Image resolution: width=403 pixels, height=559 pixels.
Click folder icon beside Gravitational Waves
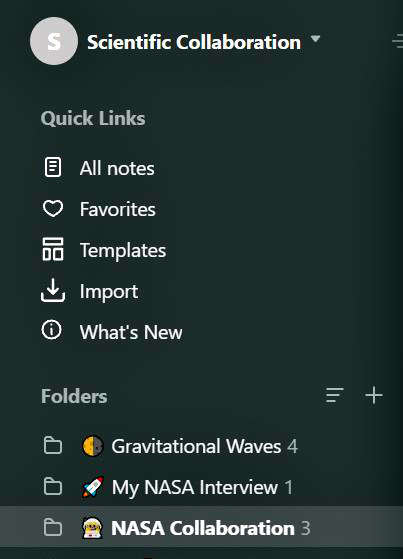53,446
